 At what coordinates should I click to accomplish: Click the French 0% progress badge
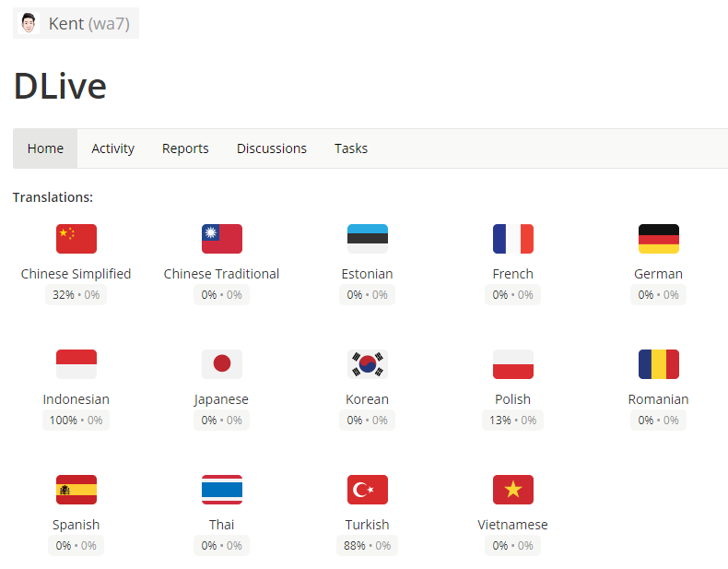(x=513, y=295)
